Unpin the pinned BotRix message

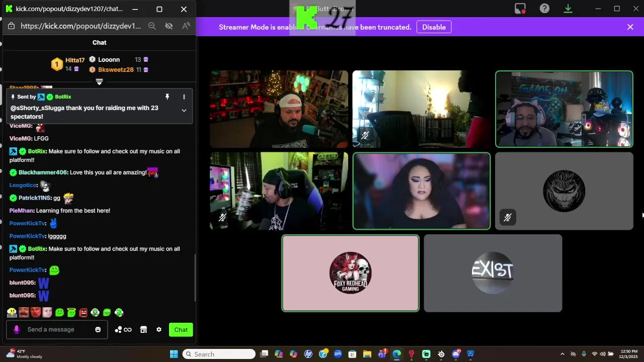(x=168, y=97)
